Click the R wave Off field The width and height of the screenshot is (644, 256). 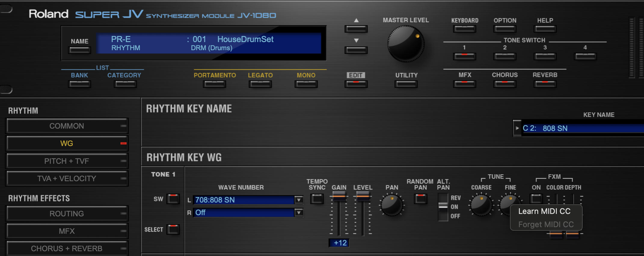[244, 213]
